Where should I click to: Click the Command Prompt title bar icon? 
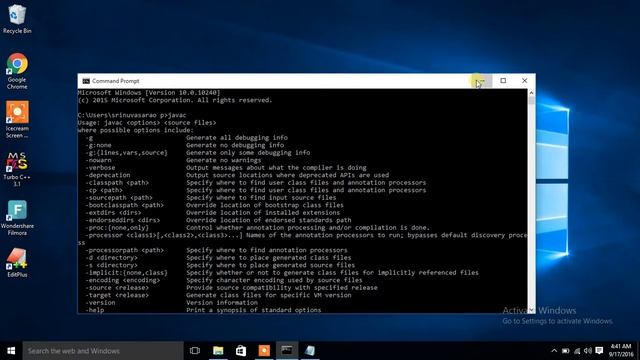click(x=86, y=81)
